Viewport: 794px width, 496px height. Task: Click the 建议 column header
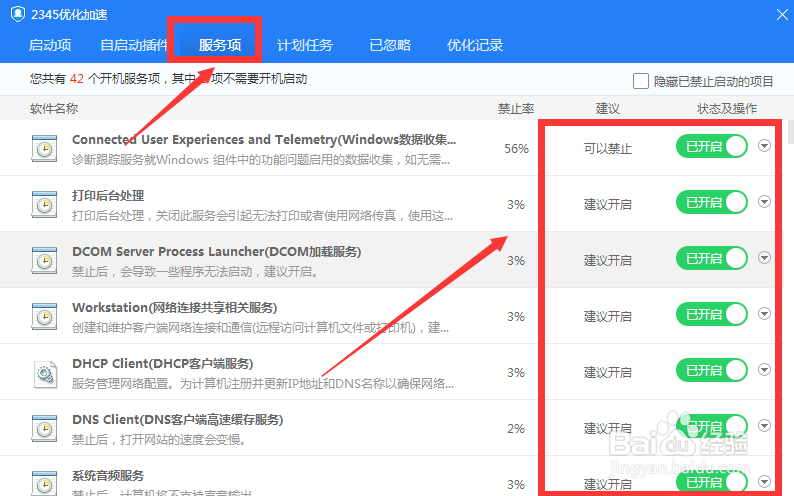coord(608,108)
